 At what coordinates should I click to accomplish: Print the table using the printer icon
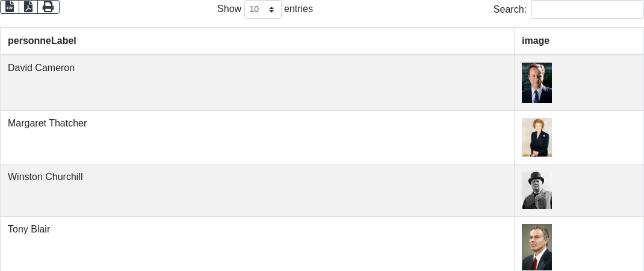(x=48, y=7)
